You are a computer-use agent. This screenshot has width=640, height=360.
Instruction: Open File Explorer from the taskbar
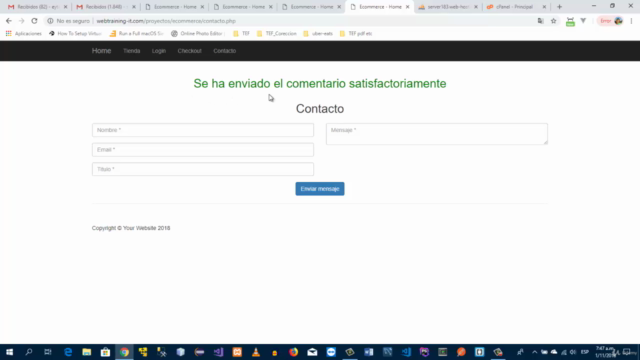(87, 352)
